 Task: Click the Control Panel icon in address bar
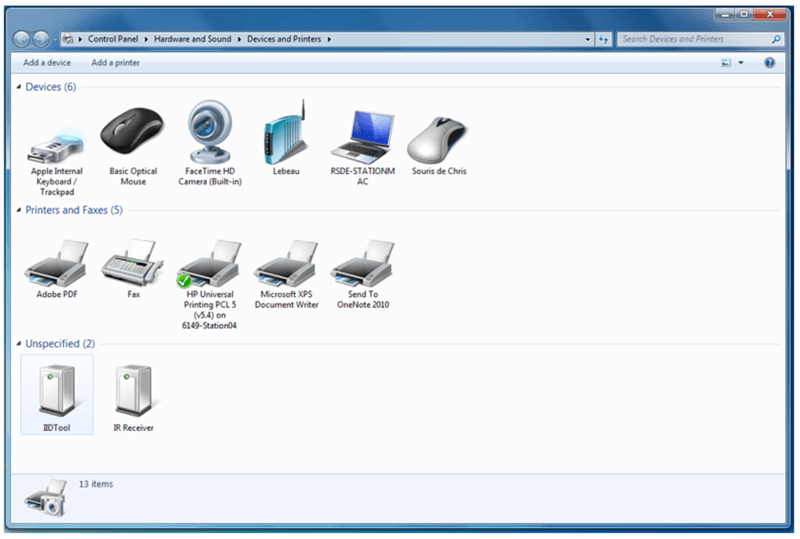tap(67, 39)
